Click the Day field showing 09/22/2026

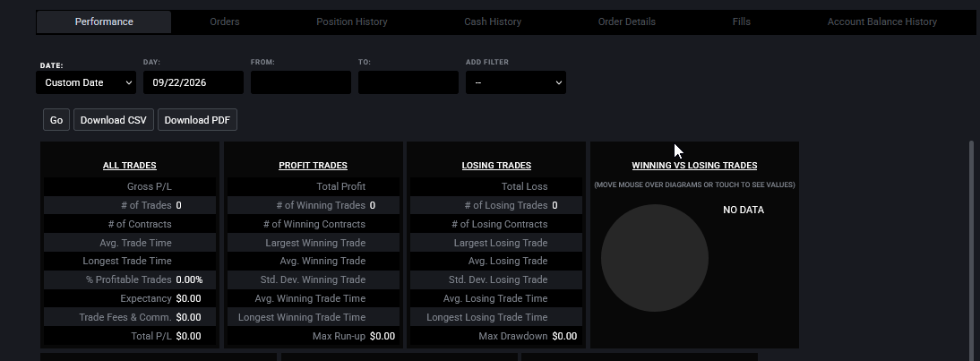coord(193,82)
